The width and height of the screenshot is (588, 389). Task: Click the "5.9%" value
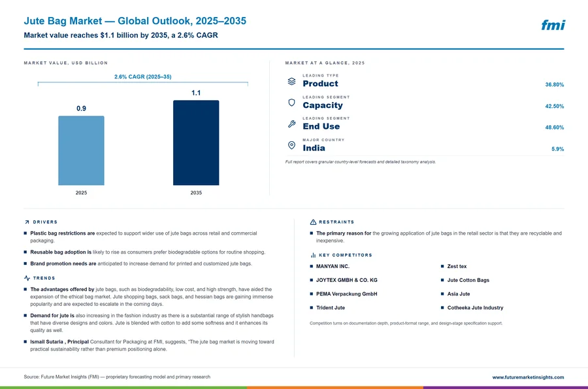[558, 149]
